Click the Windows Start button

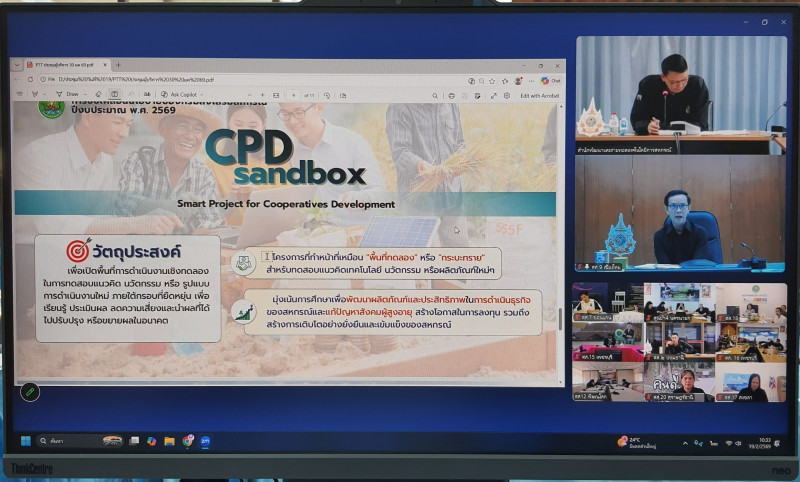pyautogui.click(x=26, y=441)
